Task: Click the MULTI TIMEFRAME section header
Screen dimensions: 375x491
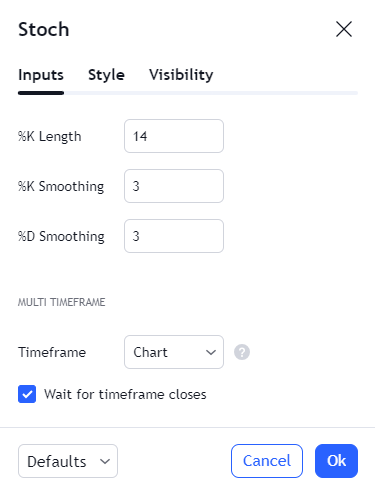Action: pyautogui.click(x=62, y=302)
